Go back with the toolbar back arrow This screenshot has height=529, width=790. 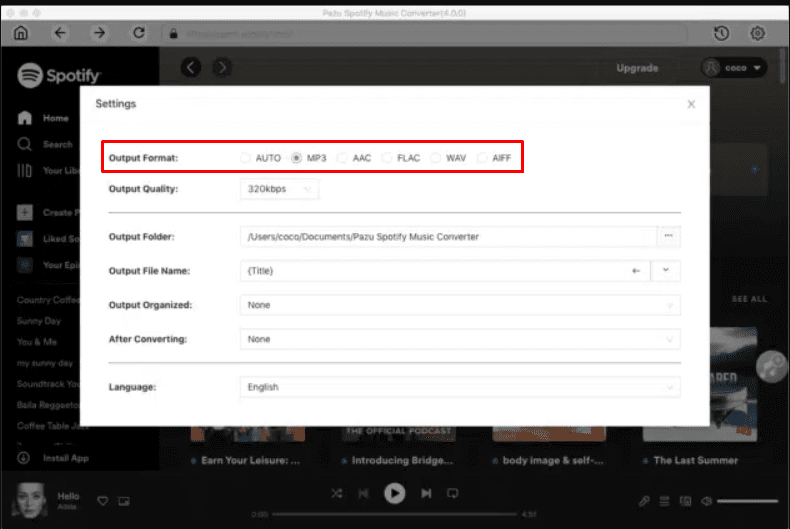[x=60, y=33]
